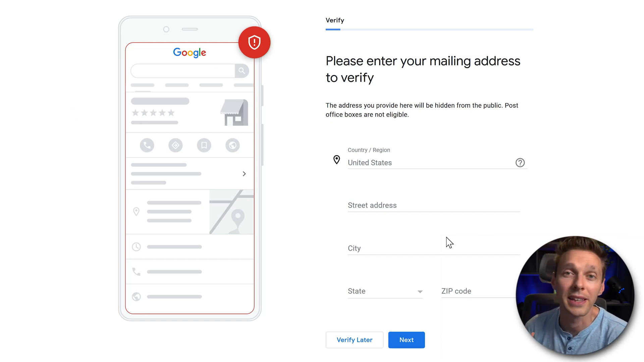The width and height of the screenshot is (644, 362).
Task: Click the bookmark icon on mobile preview
Action: click(x=204, y=145)
